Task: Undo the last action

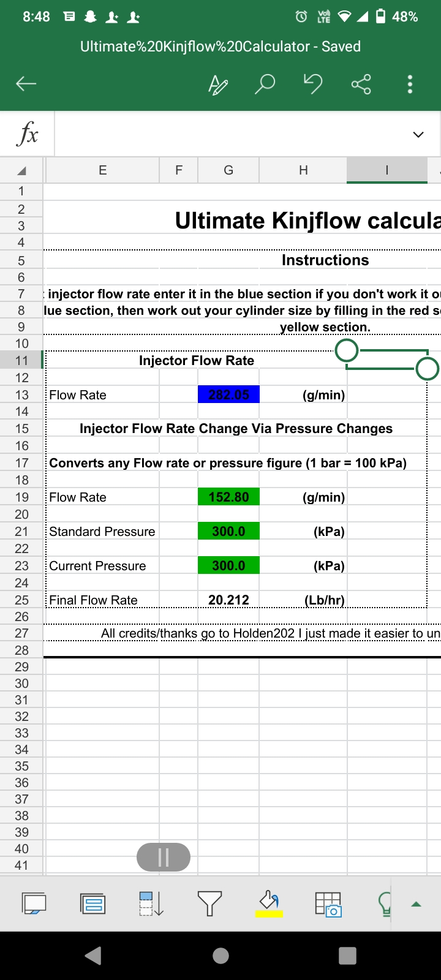Action: point(313,83)
